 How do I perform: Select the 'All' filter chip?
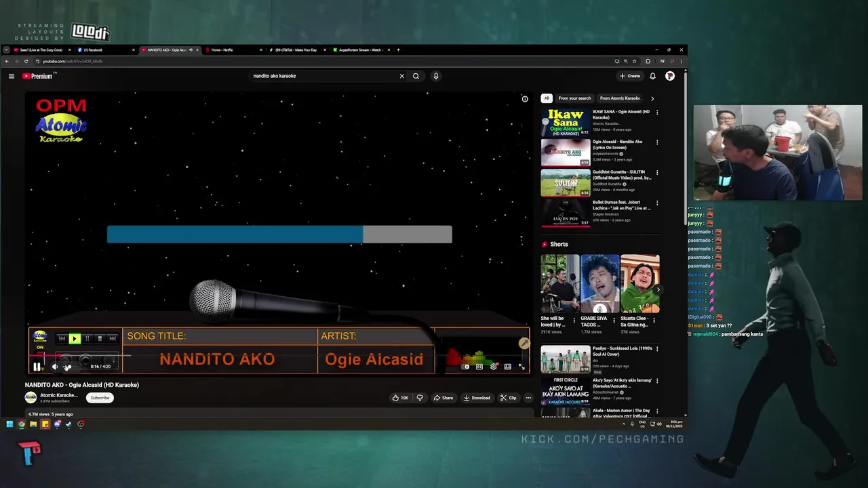pyautogui.click(x=547, y=98)
